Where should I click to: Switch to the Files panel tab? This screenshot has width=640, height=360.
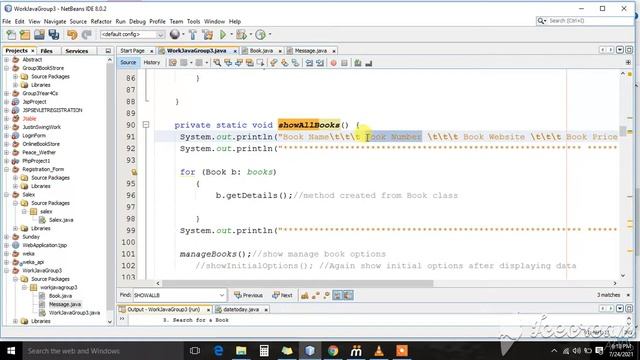click(x=47, y=51)
